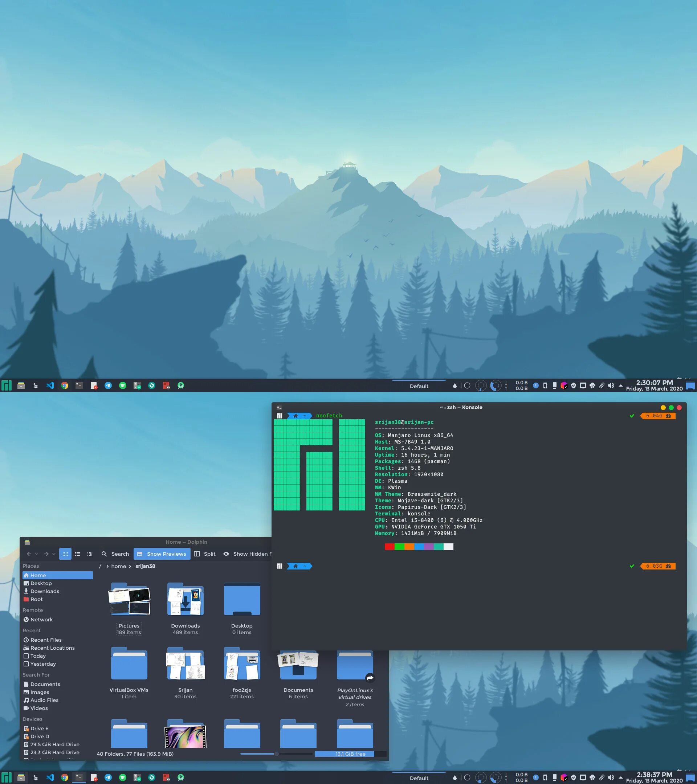This screenshot has width=697, height=784.
Task: Expand breadcrumb chevron after home
Action: coord(130,566)
